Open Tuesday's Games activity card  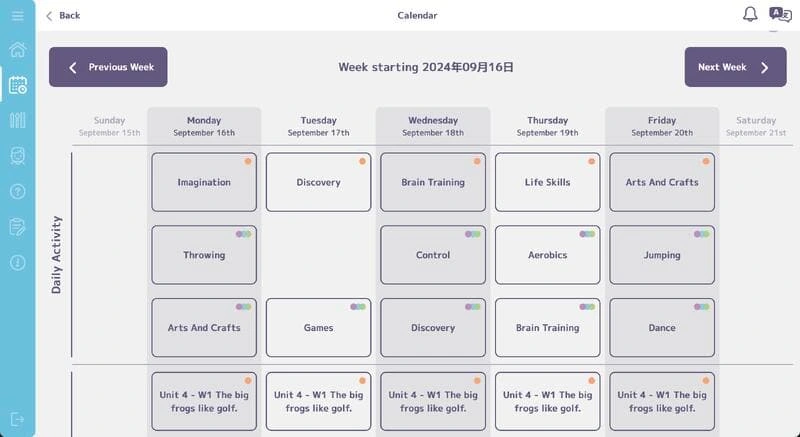click(x=318, y=328)
